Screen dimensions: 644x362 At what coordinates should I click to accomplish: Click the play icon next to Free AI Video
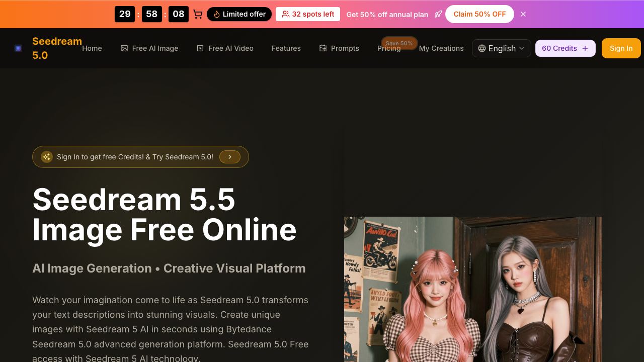[x=200, y=48]
